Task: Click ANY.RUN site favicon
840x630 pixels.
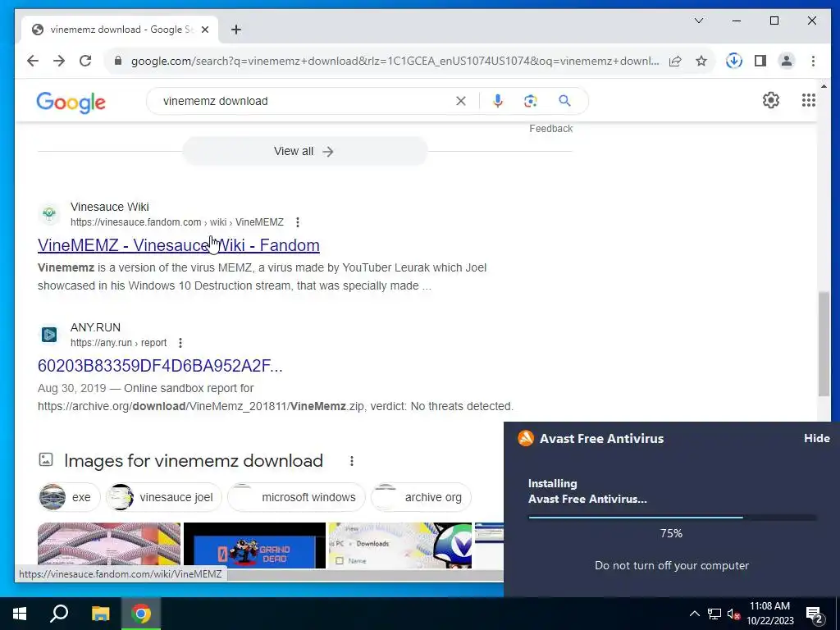Action: [x=49, y=335]
